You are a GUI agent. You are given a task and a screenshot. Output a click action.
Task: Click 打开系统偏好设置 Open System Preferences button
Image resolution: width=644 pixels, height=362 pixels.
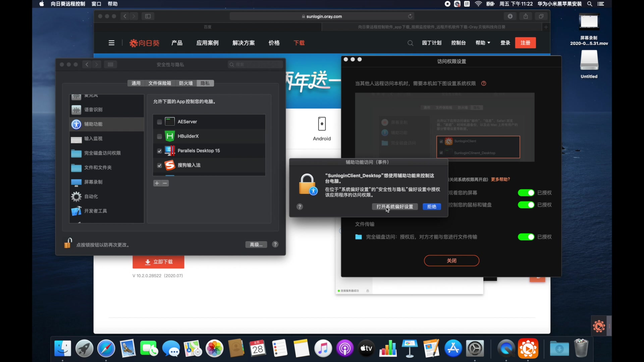394,206
